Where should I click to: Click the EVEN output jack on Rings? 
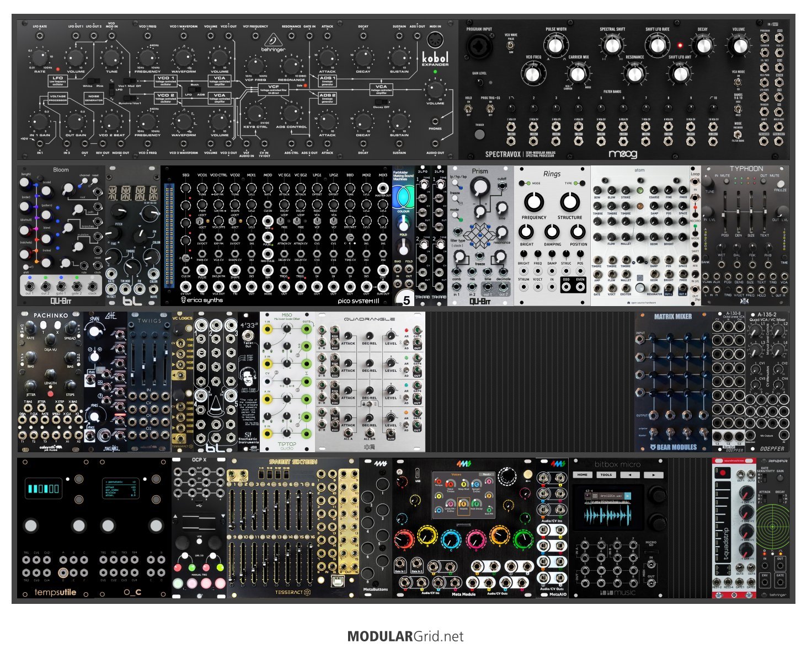tap(579, 288)
